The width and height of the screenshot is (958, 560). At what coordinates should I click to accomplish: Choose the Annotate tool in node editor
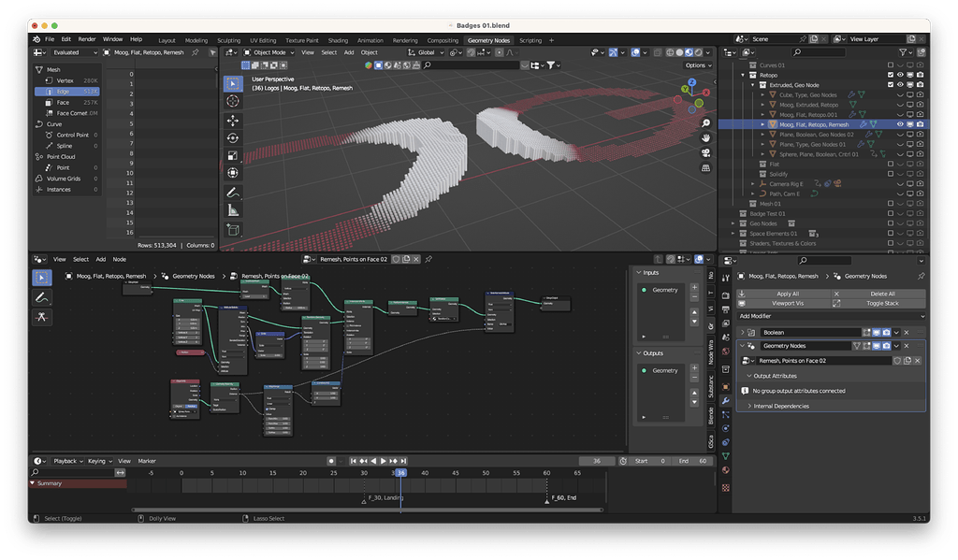coord(41,297)
